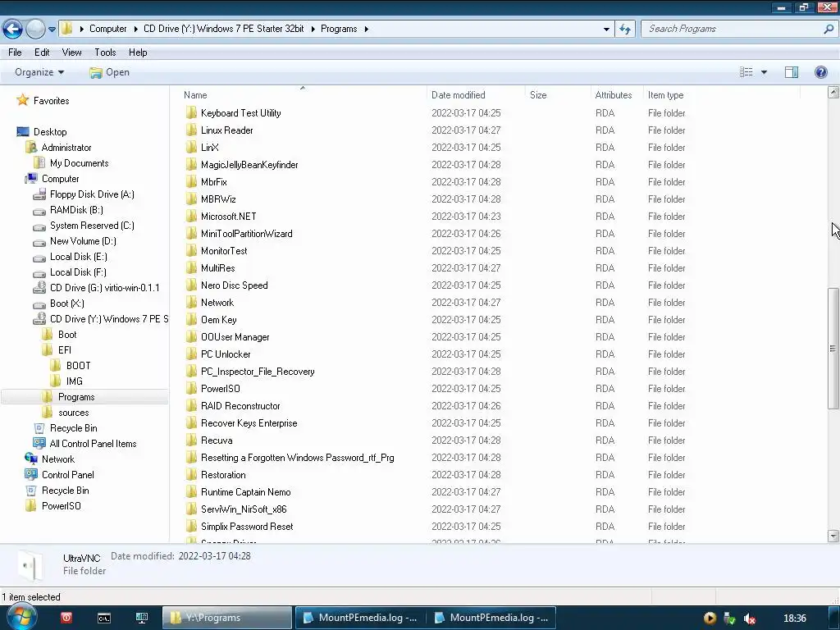Click the vertical scrollbar thumb
Viewport: 840px width, 630px height.
[x=833, y=349]
